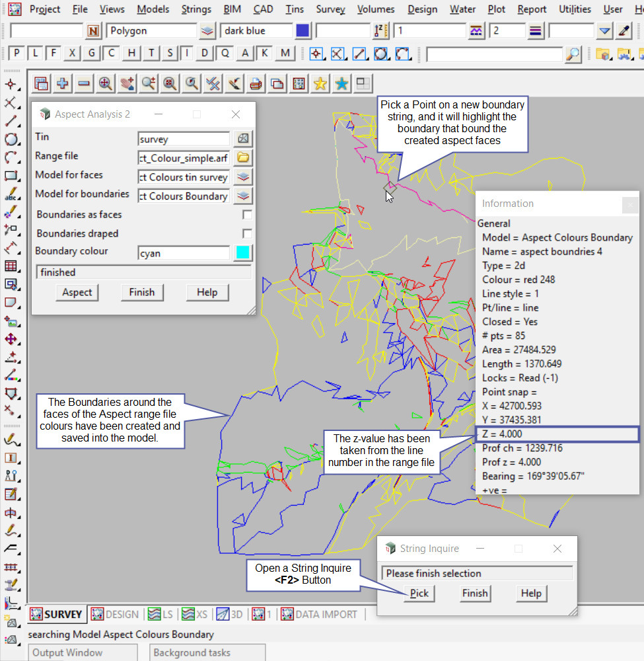Expand the blue down-arrow dropdown in top toolbar
The image size is (644, 661).
605,30
